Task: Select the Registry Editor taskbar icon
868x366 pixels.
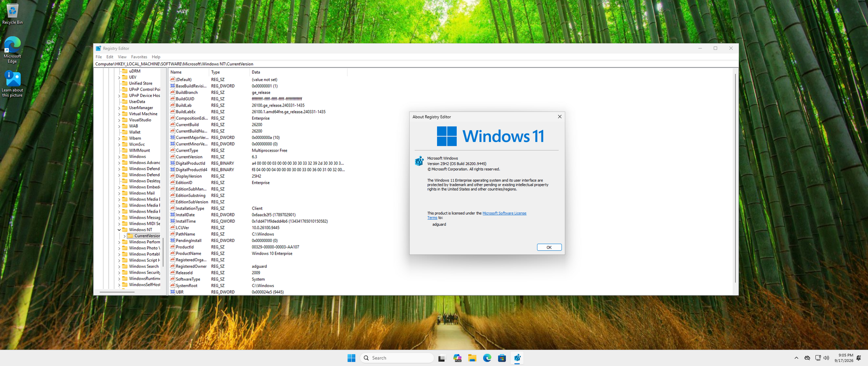Action: pyautogui.click(x=517, y=358)
